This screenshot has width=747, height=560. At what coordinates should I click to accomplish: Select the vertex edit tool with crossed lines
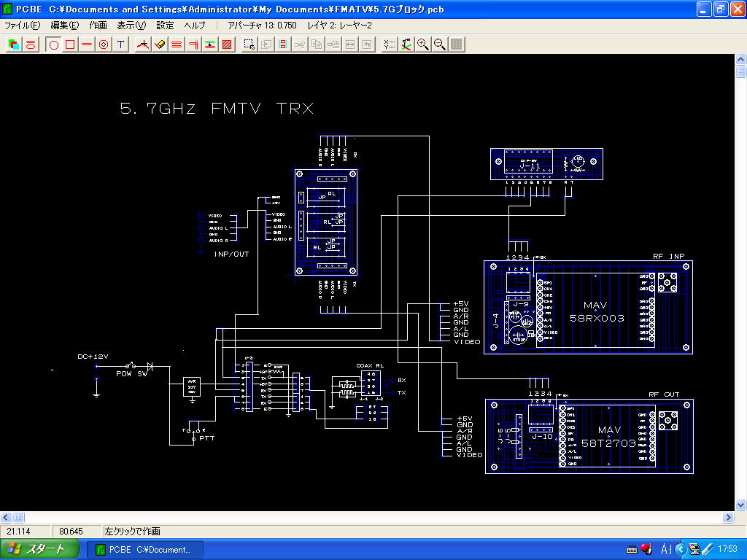[143, 44]
